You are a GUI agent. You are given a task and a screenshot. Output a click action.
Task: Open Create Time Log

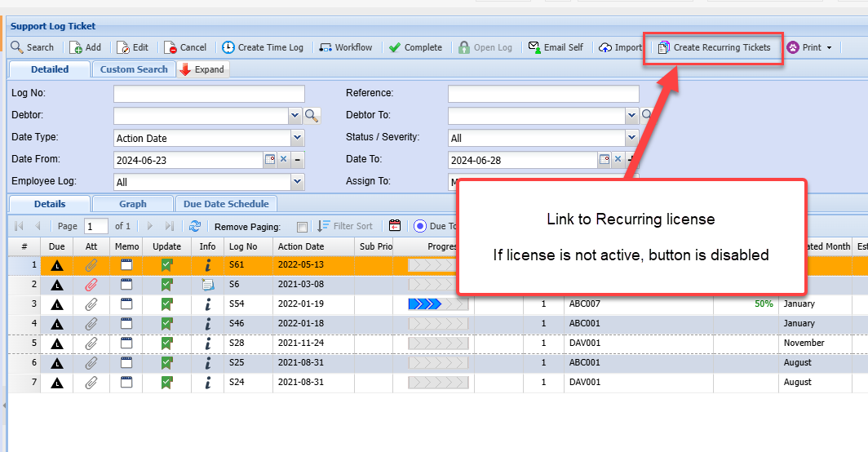(x=263, y=47)
